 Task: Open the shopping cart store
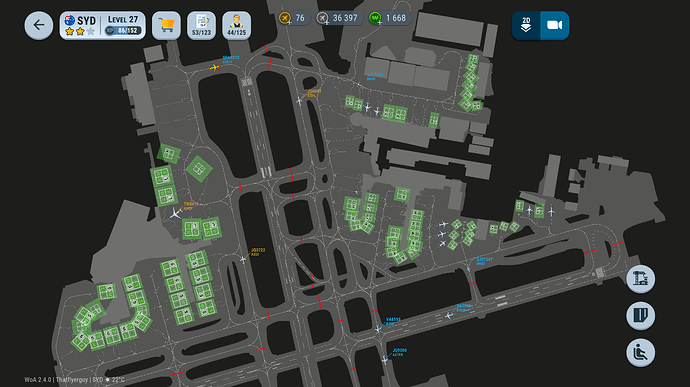click(x=166, y=26)
